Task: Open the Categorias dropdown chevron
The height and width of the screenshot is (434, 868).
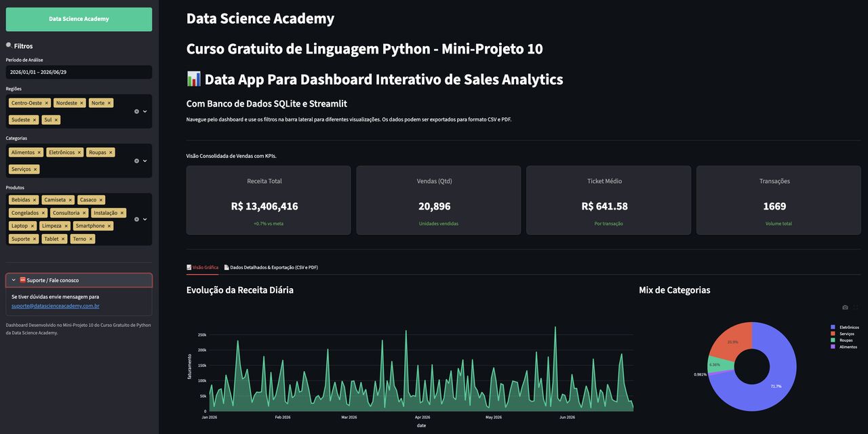Action: click(x=144, y=161)
